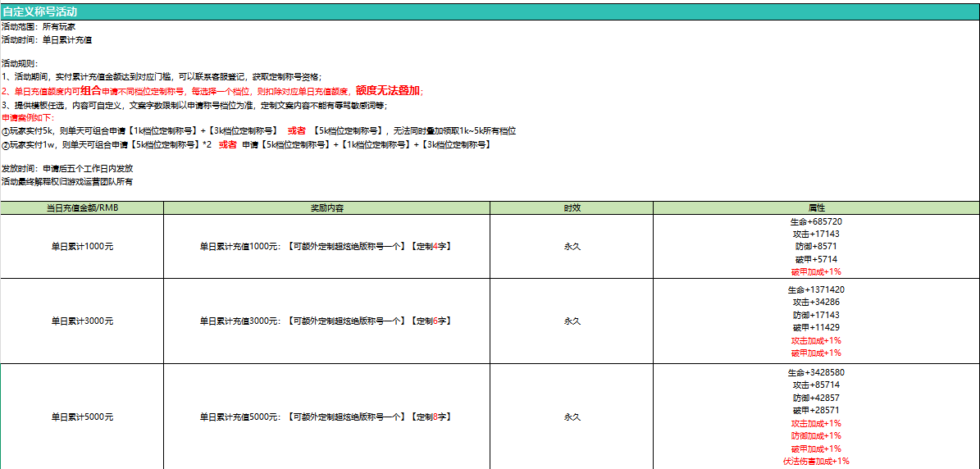Image resolution: width=980 pixels, height=469 pixels.
Task: Click the 5000元 reward description with 定制8字
Action: pyautogui.click(x=326, y=417)
